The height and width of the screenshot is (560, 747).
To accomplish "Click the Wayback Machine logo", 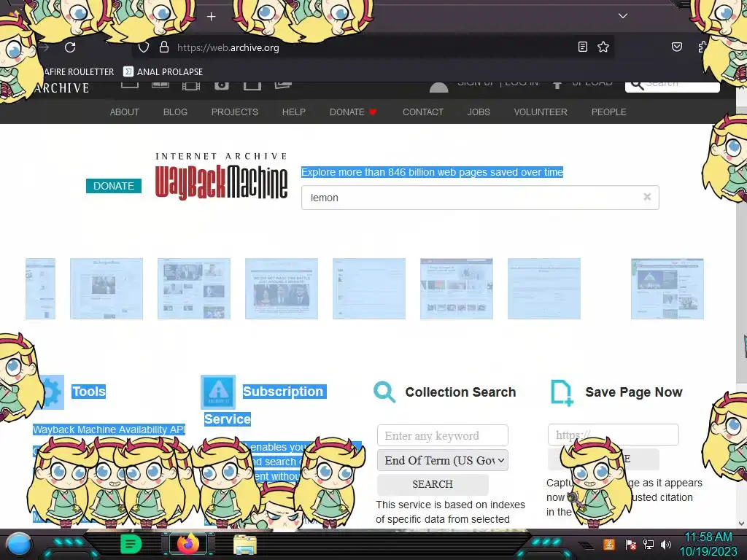I will (x=222, y=176).
